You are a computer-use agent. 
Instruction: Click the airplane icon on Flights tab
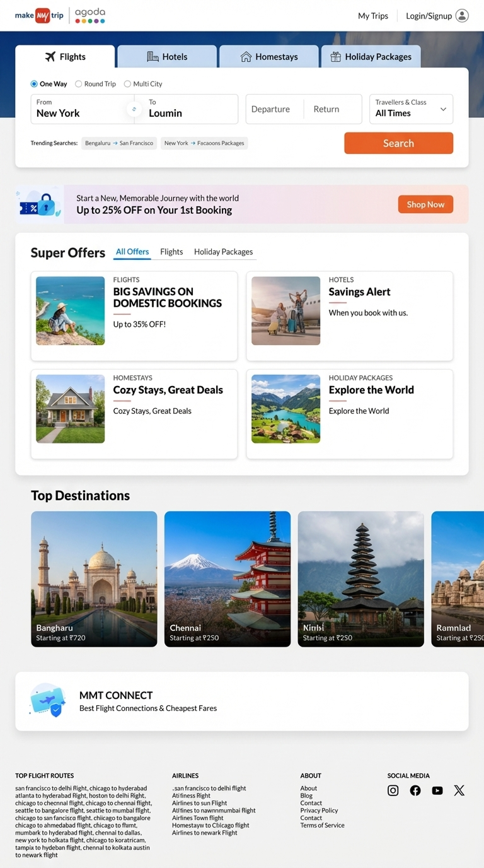pos(50,57)
